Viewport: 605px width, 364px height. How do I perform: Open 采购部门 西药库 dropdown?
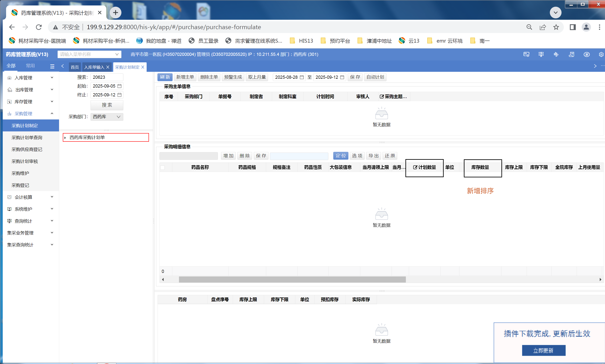pyautogui.click(x=107, y=117)
